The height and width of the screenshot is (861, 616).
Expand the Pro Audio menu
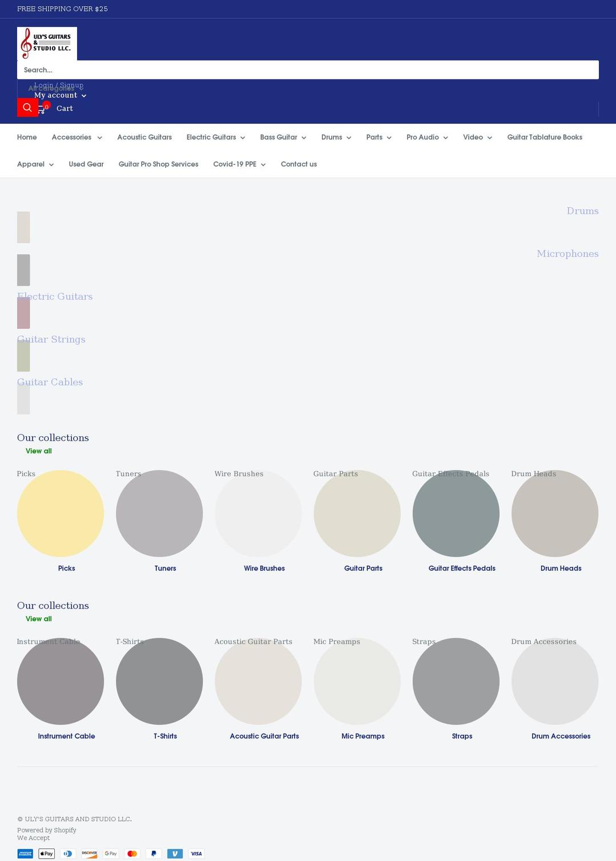pyautogui.click(x=427, y=137)
